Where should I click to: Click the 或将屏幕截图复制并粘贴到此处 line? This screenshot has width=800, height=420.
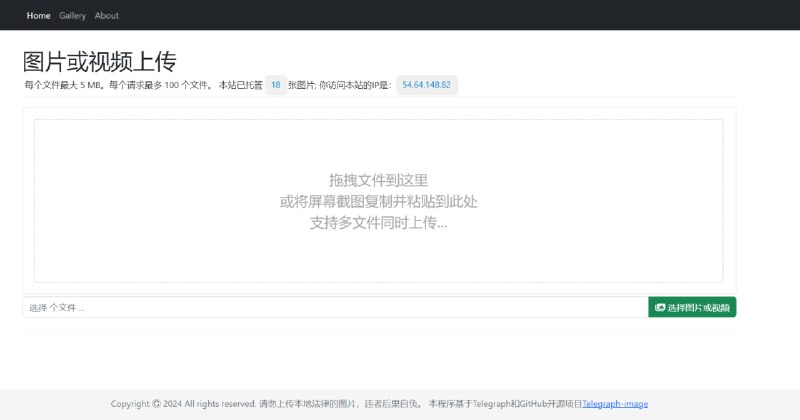point(378,201)
